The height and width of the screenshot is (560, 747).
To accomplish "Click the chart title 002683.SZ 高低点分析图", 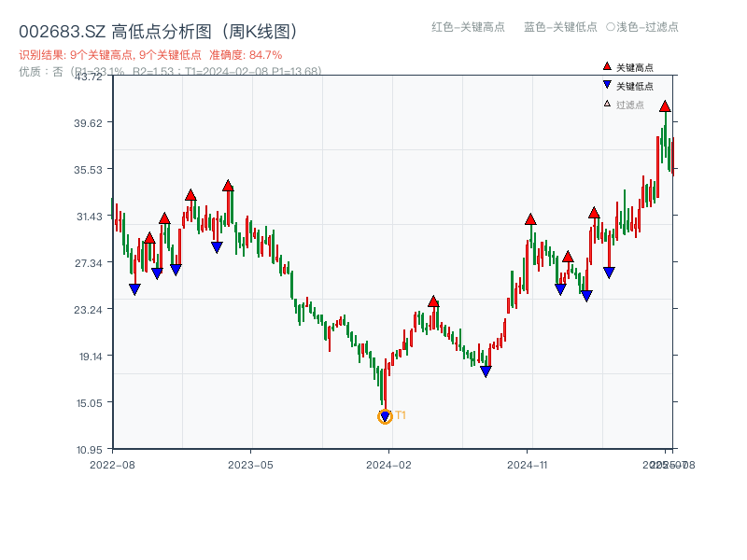I will (x=158, y=32).
